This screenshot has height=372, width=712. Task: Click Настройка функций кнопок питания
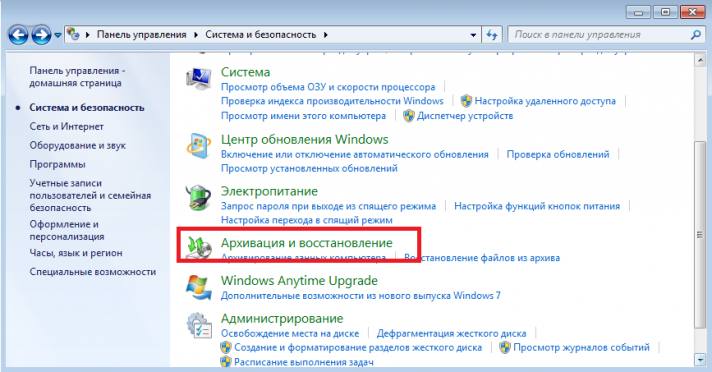(x=537, y=206)
